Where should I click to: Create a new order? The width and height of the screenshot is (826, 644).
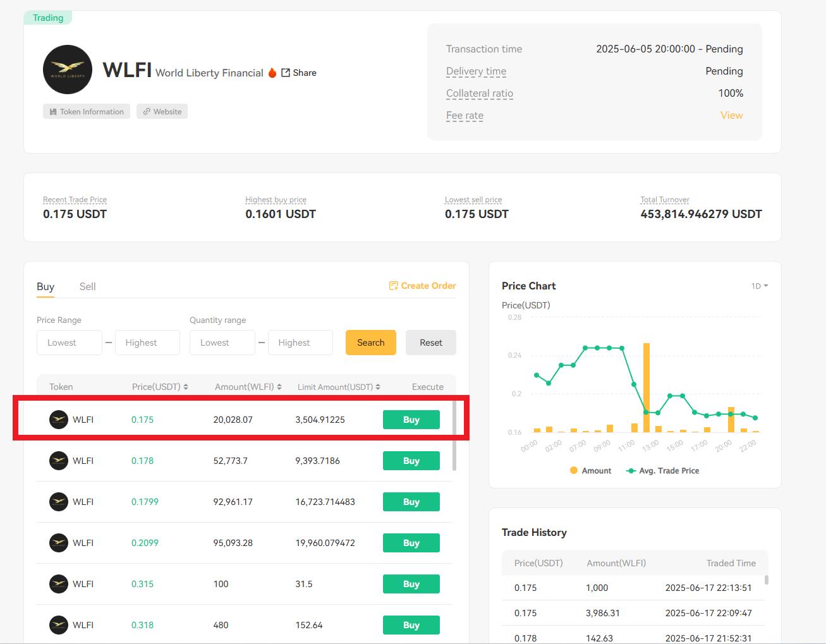coord(422,286)
